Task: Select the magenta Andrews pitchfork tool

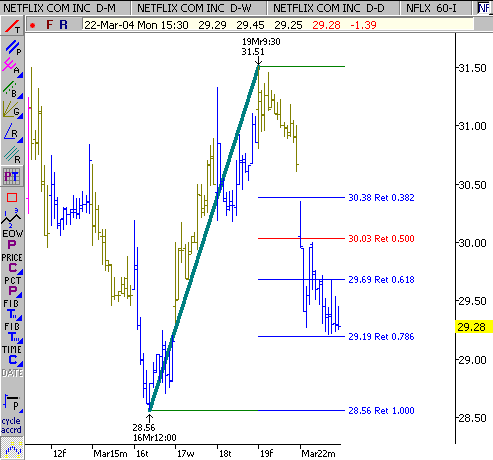Action: 12,67
